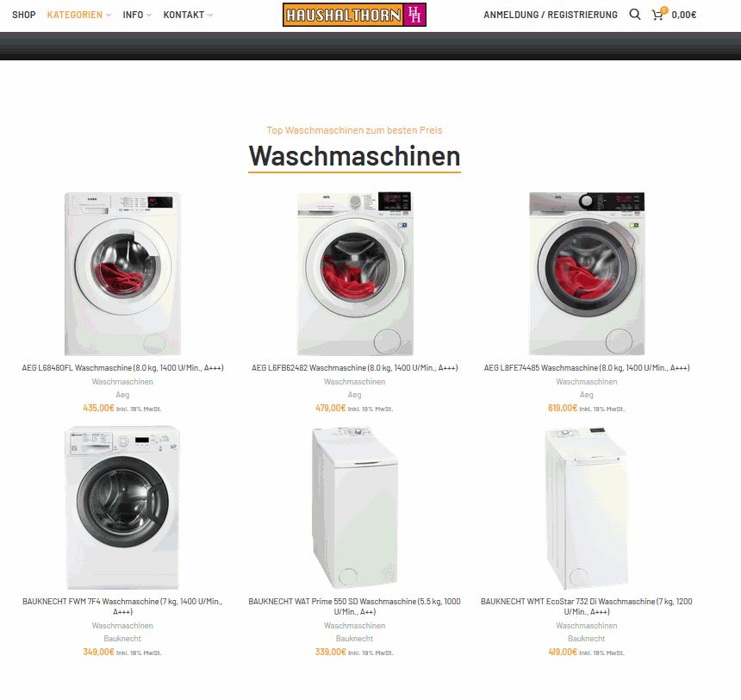Open the Shop menu item

[x=23, y=15]
